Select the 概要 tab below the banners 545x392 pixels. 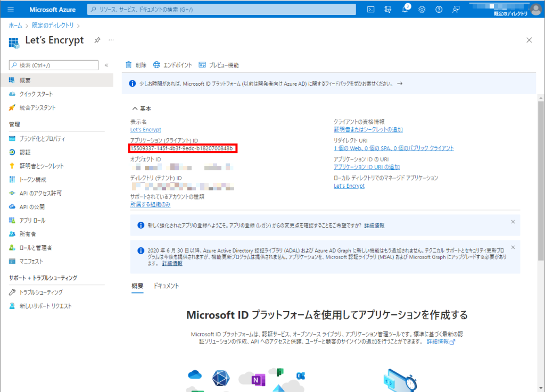137,286
